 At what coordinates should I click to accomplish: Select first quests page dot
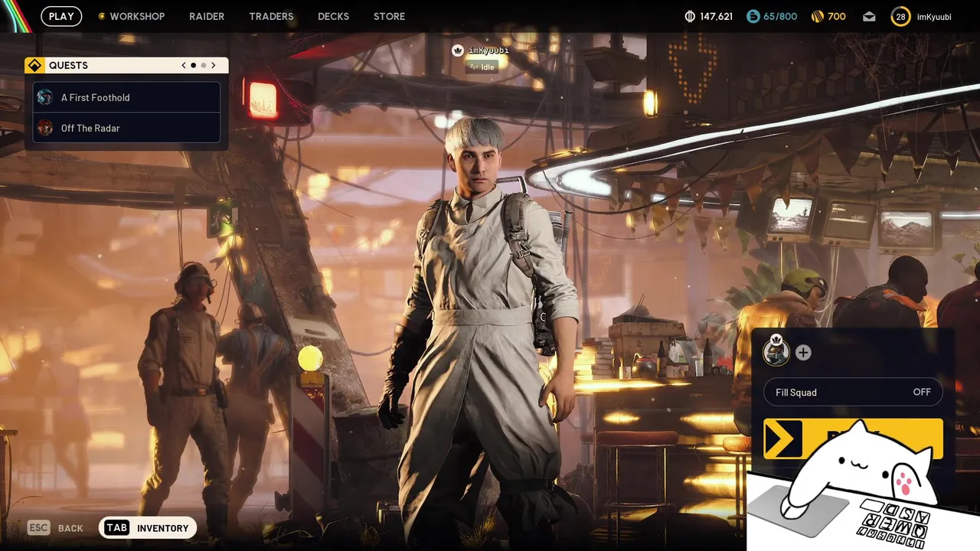click(194, 65)
